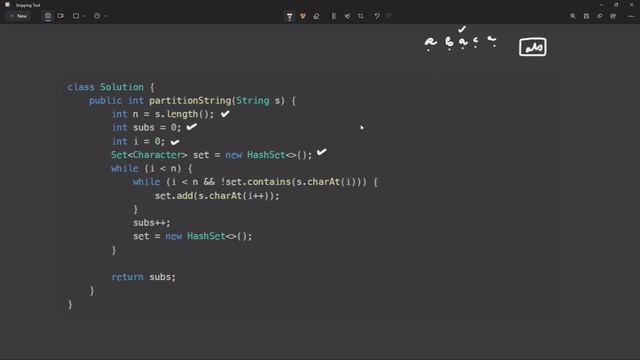640x360 pixels.
Task: Click the outer 'while (i < n) {' line
Action: [x=151, y=168]
